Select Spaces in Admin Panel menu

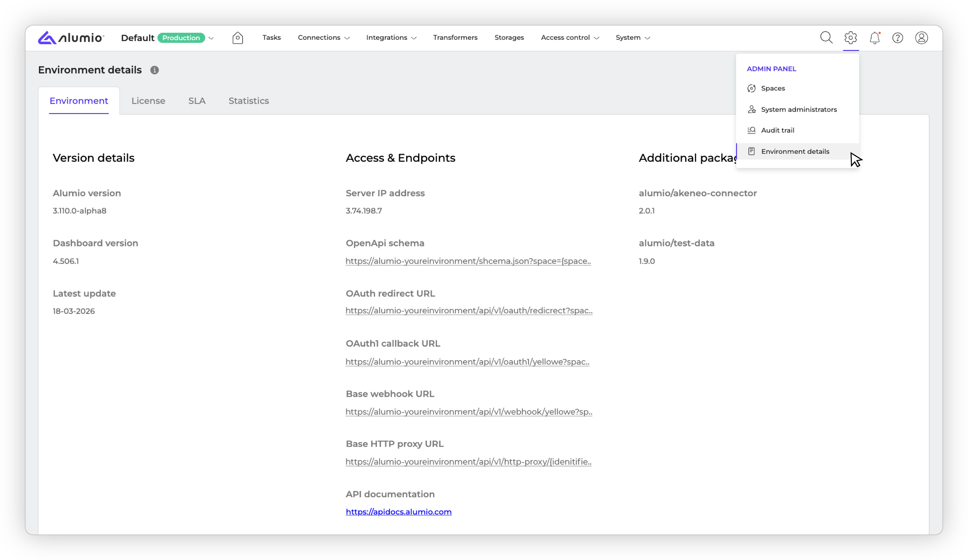point(772,88)
